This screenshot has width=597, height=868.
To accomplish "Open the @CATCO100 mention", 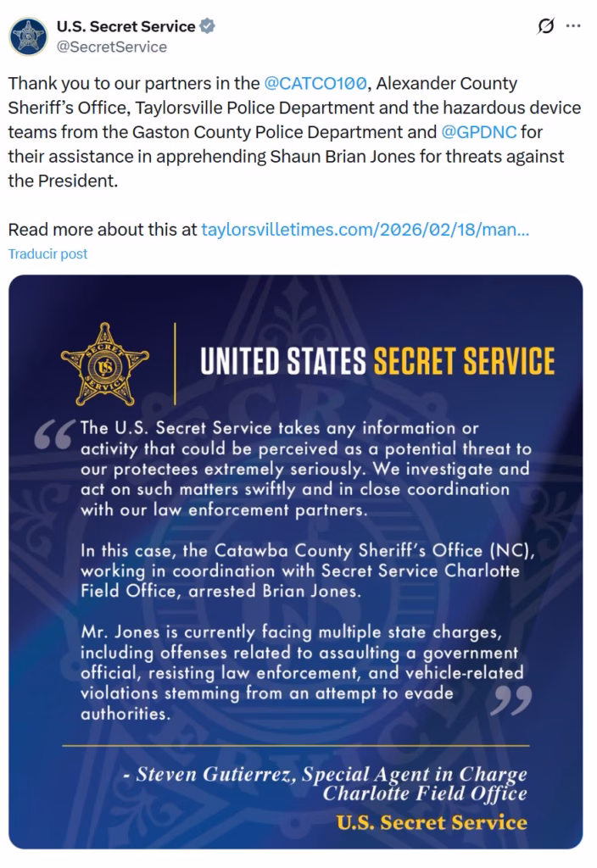I will [315, 84].
